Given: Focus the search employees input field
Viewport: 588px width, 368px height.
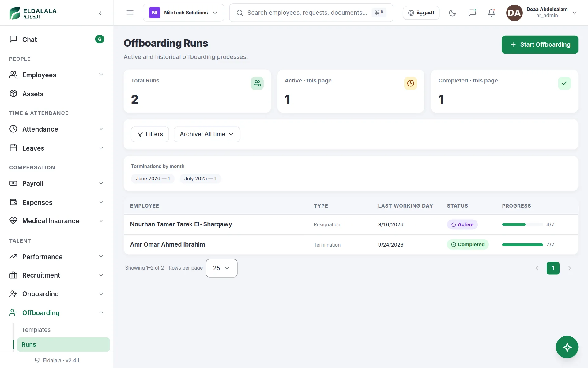Looking at the screenshot, I should pos(311,13).
